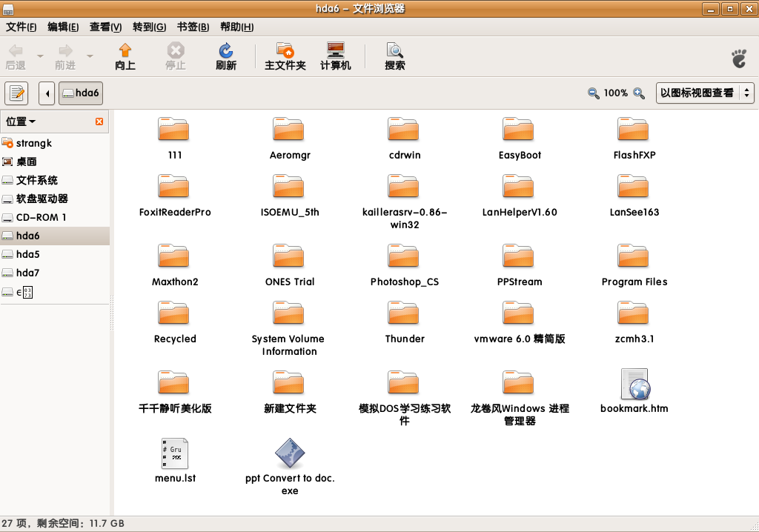Select the FoxitReaderPro folder
This screenshot has width=759, height=532.
click(x=173, y=187)
